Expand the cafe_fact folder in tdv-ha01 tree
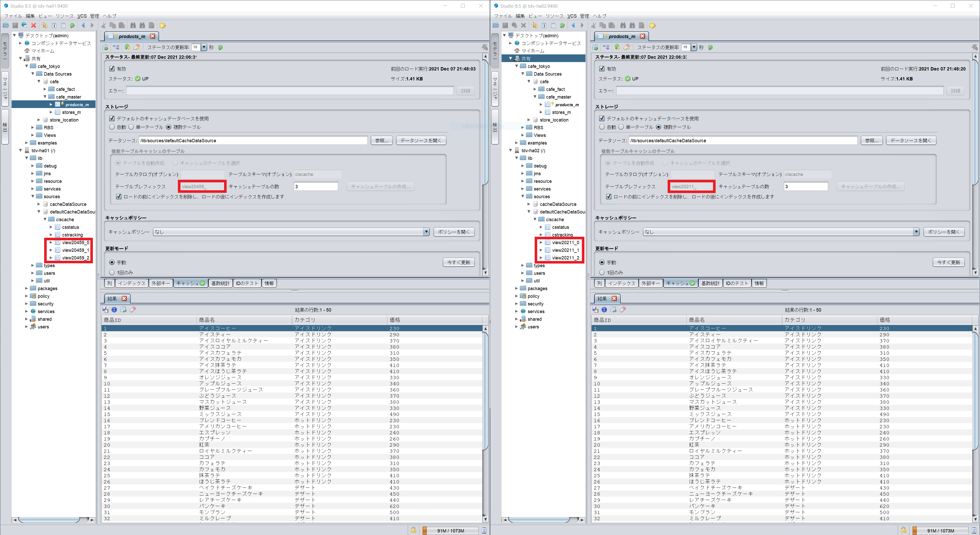980x535 pixels. 45,89
